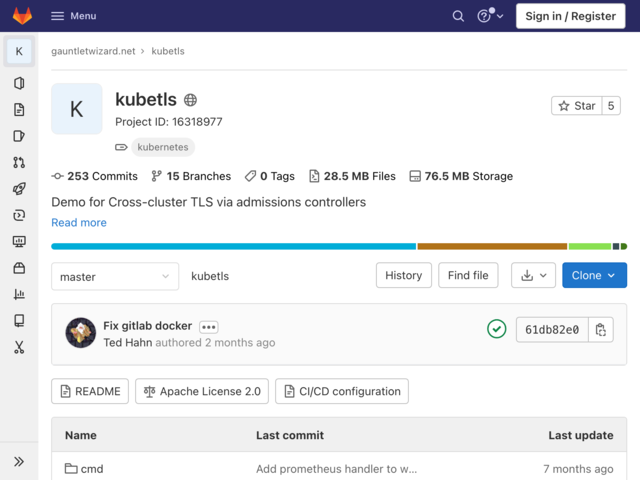This screenshot has width=640, height=480.
Task: Click Find file button
Action: pyautogui.click(x=468, y=275)
